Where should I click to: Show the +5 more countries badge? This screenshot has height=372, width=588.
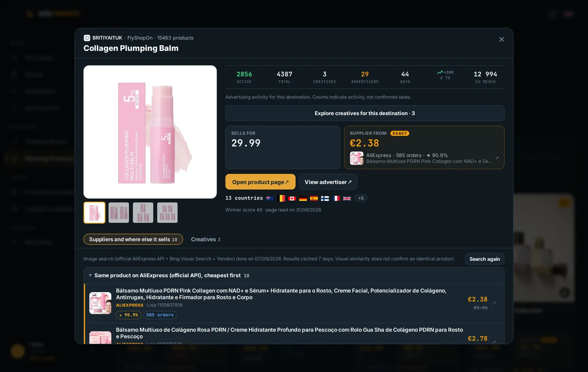(x=361, y=198)
